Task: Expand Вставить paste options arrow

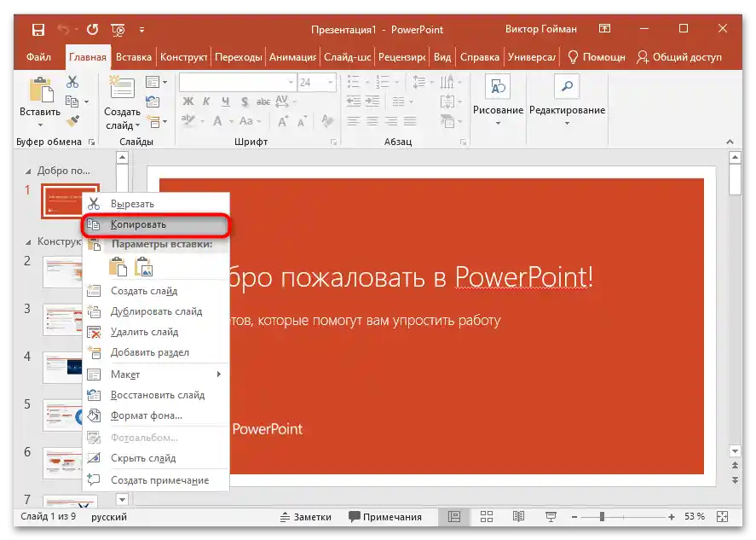Action: click(x=41, y=125)
